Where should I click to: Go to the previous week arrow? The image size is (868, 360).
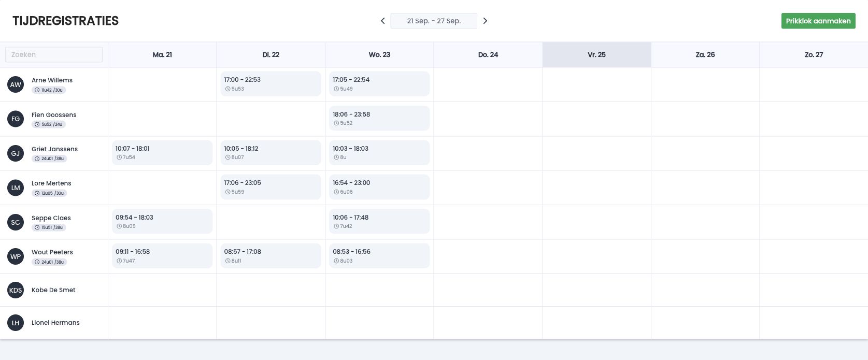tap(382, 21)
